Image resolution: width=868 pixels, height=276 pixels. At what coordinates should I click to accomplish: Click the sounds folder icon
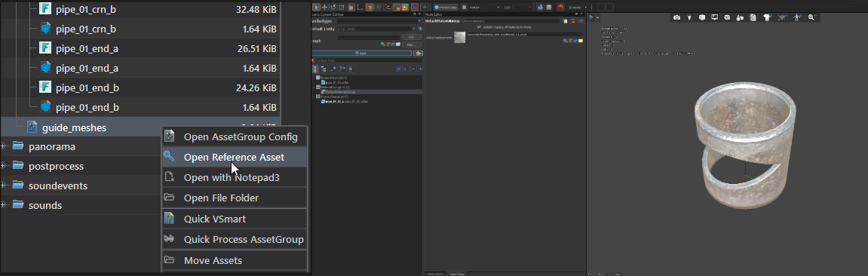click(18, 205)
